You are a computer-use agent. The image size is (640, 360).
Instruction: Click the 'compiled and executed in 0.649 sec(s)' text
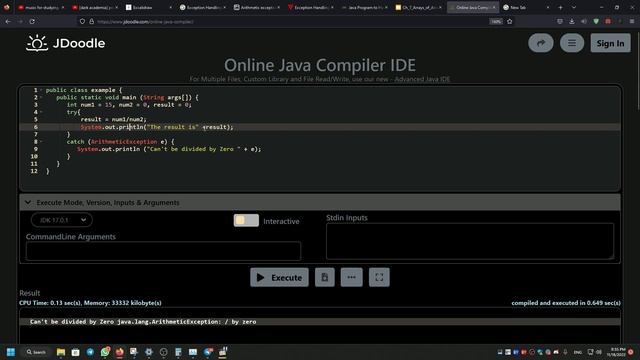point(566,303)
